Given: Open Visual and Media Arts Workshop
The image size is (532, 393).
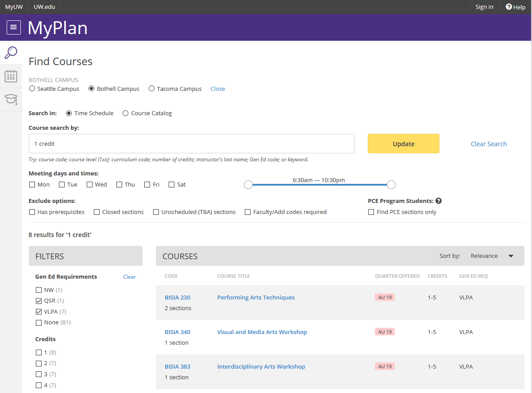Looking at the screenshot, I should [262, 332].
